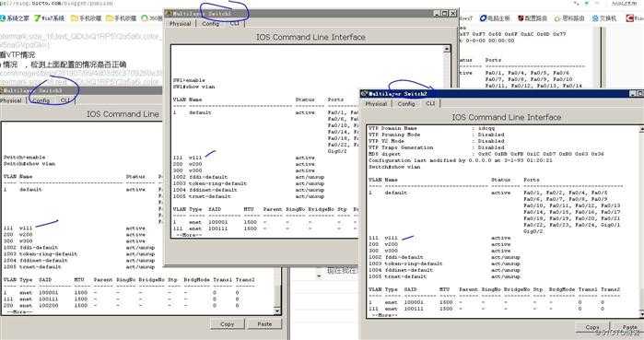Viewport: 644px width, 340px height.
Task: Click the middle SW1 window's title bar icon
Action: (169, 13)
